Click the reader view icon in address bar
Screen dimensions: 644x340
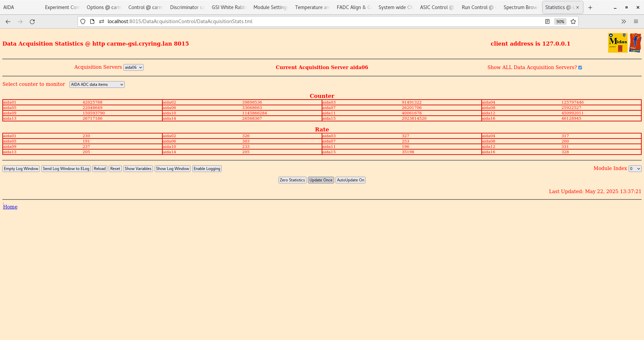coord(547,21)
